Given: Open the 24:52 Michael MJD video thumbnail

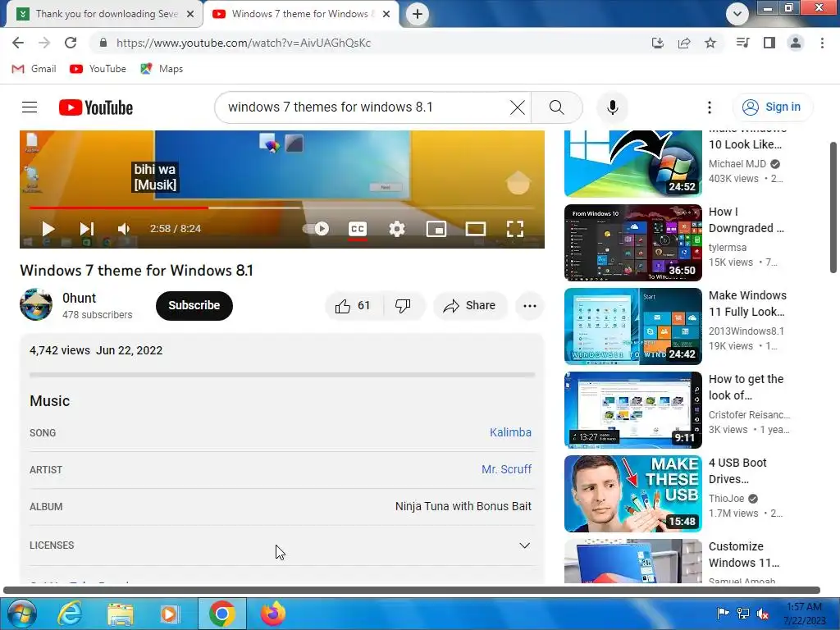Looking at the screenshot, I should tap(632, 163).
